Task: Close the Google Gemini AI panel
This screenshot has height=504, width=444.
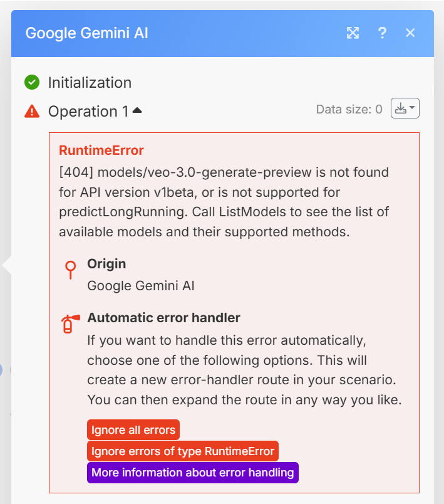Action: [410, 33]
